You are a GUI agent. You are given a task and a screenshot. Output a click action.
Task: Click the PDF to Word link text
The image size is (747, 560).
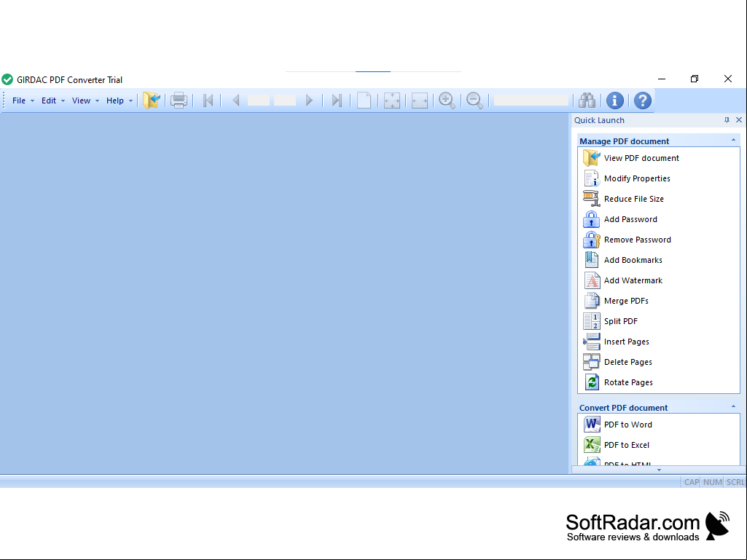(x=628, y=425)
